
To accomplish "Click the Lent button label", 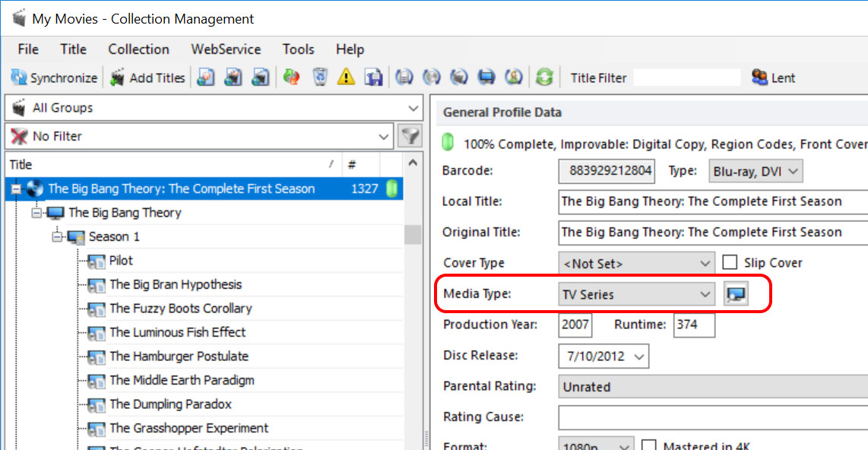I will (x=784, y=78).
